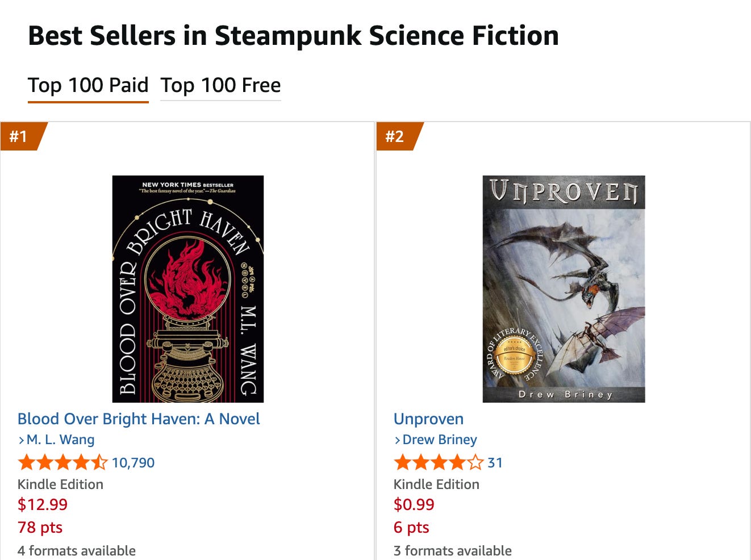Viewport: 751px width, 560px height.
Task: Click the #2 rank badge
Action: point(398,136)
